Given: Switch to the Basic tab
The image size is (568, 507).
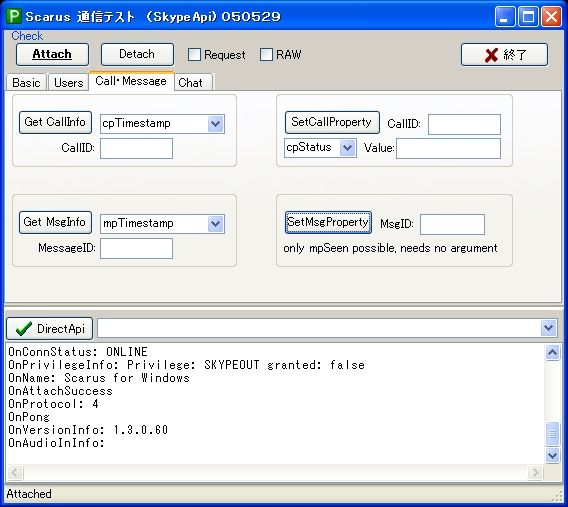Looking at the screenshot, I should (26, 83).
